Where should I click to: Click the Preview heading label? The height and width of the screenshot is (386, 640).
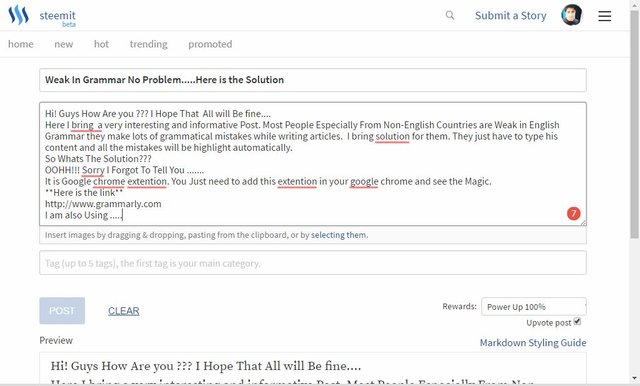(x=56, y=340)
